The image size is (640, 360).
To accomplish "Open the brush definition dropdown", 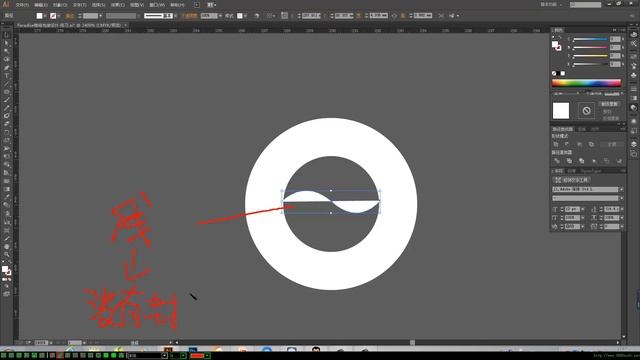I will 176,16.
